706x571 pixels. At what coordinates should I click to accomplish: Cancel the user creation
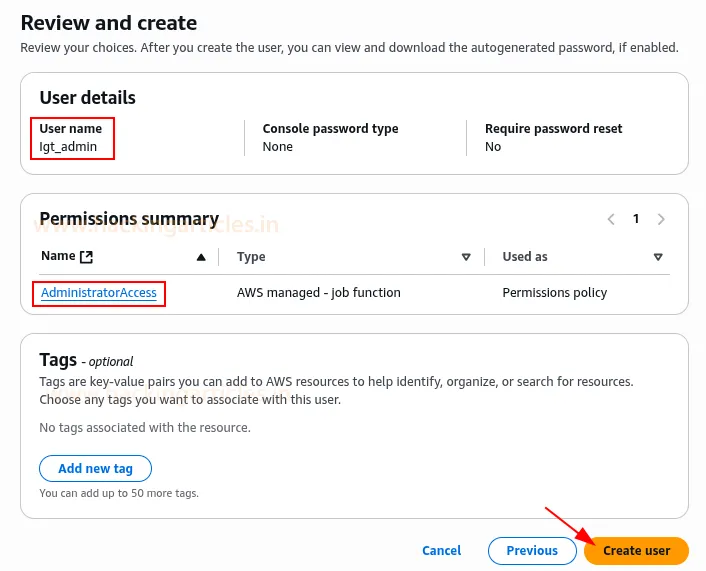click(441, 550)
